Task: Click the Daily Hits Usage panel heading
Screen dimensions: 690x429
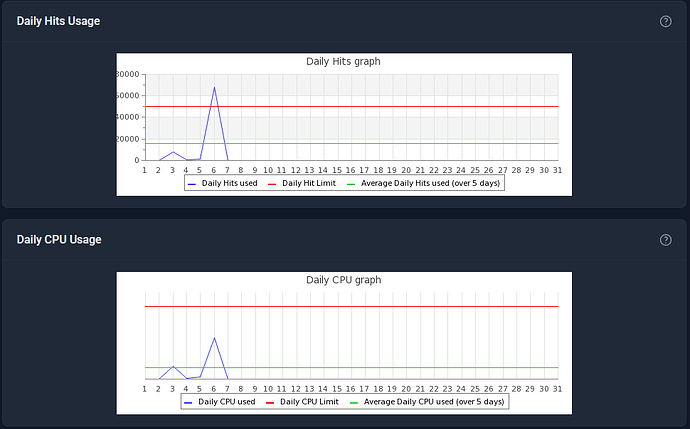Action: click(58, 21)
